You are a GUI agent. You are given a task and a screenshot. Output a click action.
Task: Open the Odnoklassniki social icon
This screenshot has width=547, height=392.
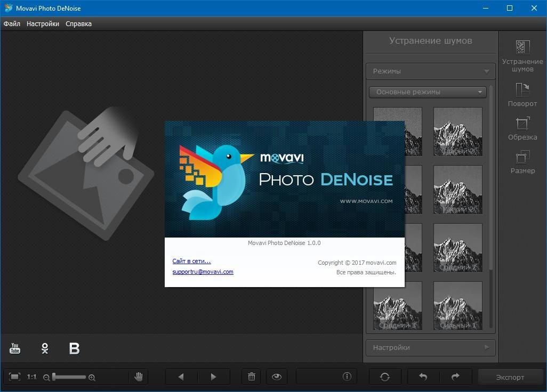click(x=45, y=348)
